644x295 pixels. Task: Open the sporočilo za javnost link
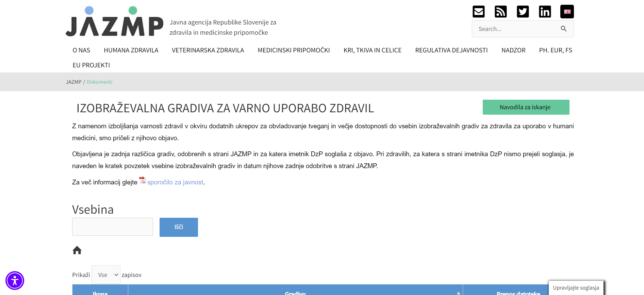(175, 182)
